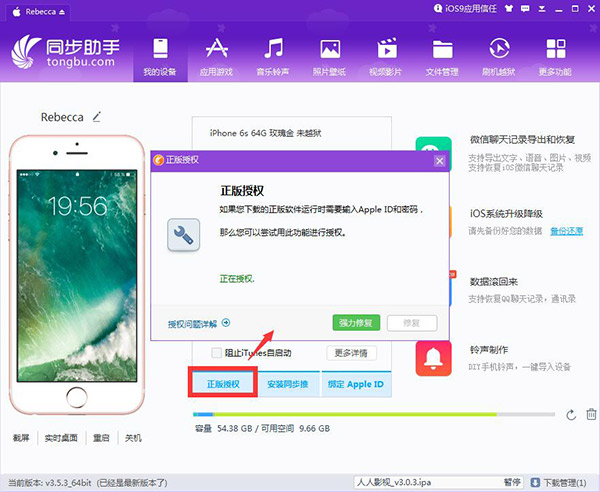Open the 文件管理 tab
Viewport: 600px width, 492px height.
point(442,55)
